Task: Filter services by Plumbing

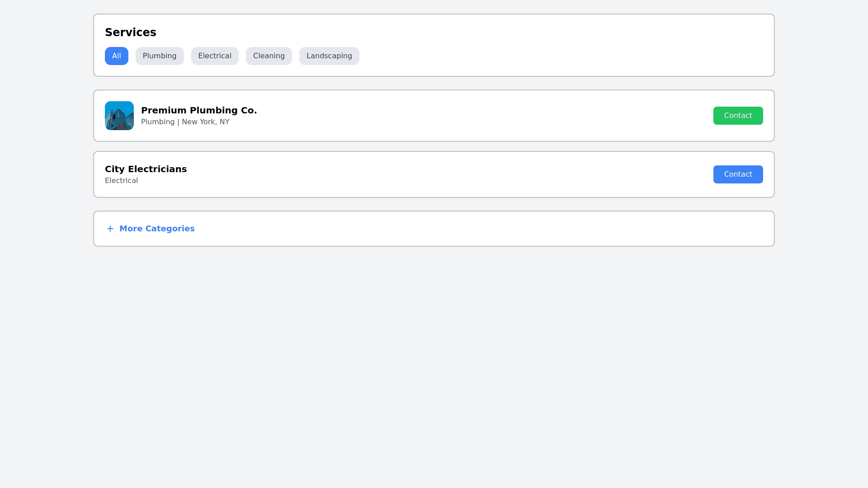Action: [160, 56]
